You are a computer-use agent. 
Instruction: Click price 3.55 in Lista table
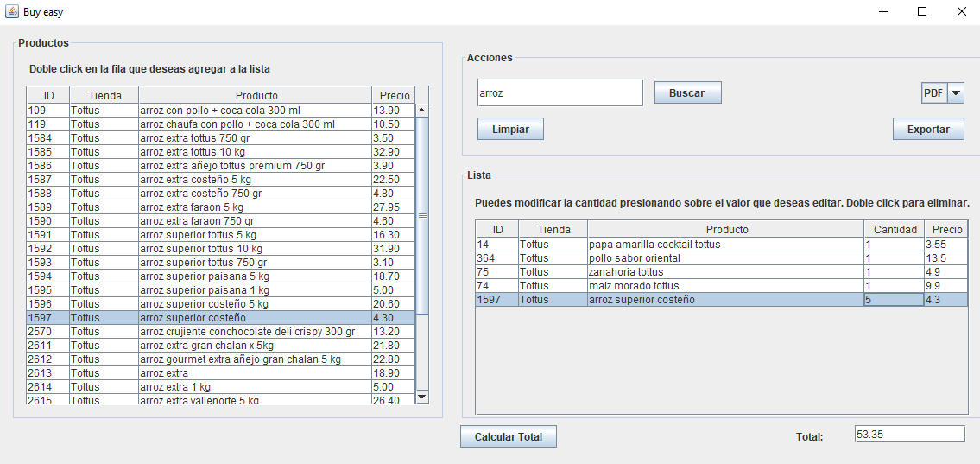click(946, 244)
